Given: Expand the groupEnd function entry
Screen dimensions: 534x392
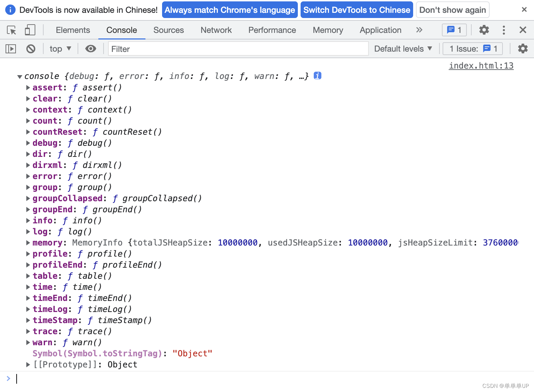Looking at the screenshot, I should 28,210.
